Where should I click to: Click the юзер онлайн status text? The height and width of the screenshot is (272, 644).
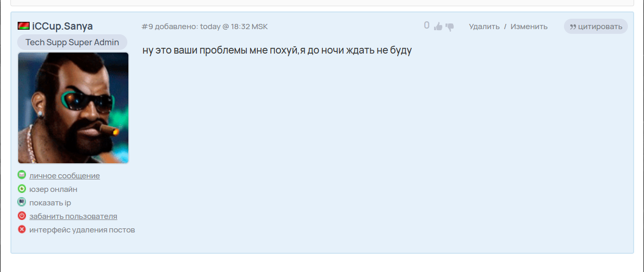pos(53,189)
